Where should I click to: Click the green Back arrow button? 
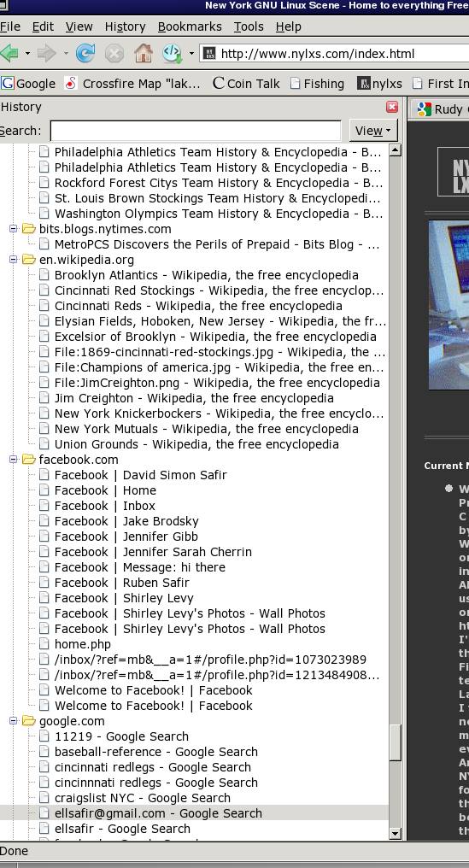(x=9, y=54)
